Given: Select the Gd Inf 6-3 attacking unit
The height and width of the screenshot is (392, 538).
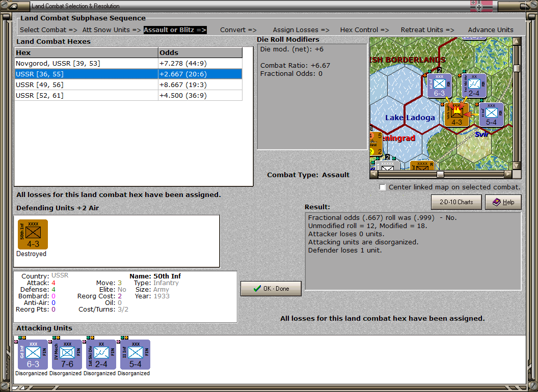Looking at the screenshot, I should [33, 355].
